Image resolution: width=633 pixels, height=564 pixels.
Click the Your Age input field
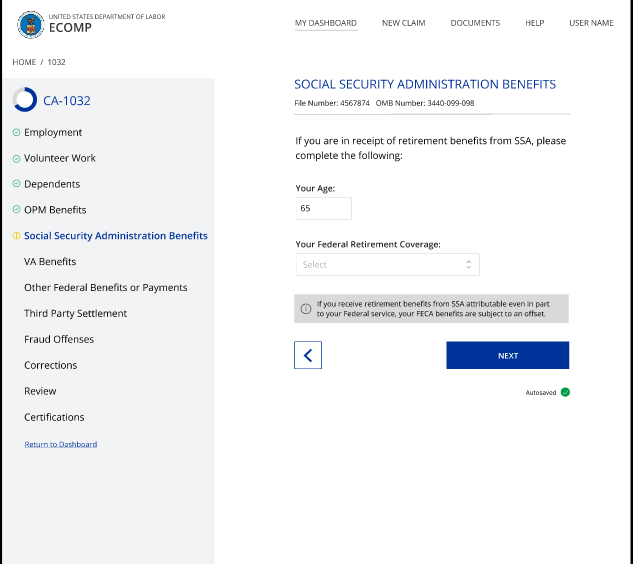tap(323, 209)
